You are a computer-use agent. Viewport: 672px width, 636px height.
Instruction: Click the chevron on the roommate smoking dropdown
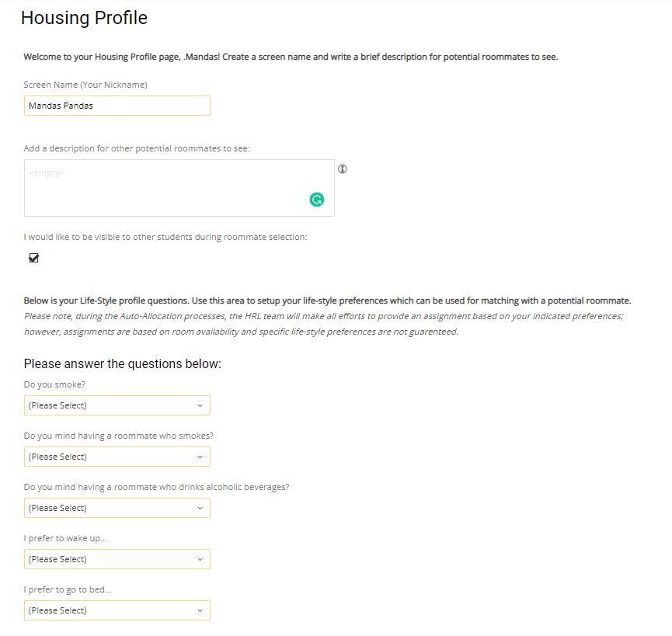[x=201, y=457]
